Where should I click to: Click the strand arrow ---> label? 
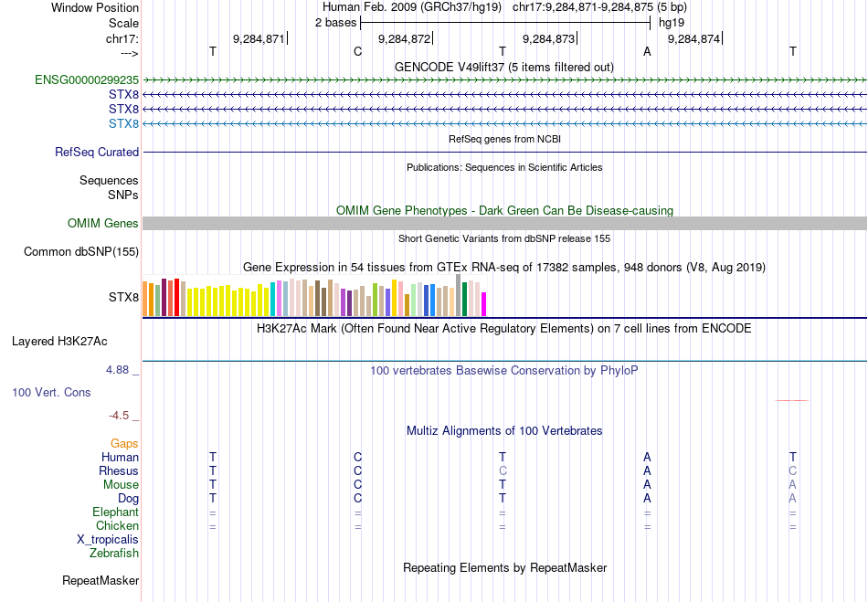click(x=130, y=54)
